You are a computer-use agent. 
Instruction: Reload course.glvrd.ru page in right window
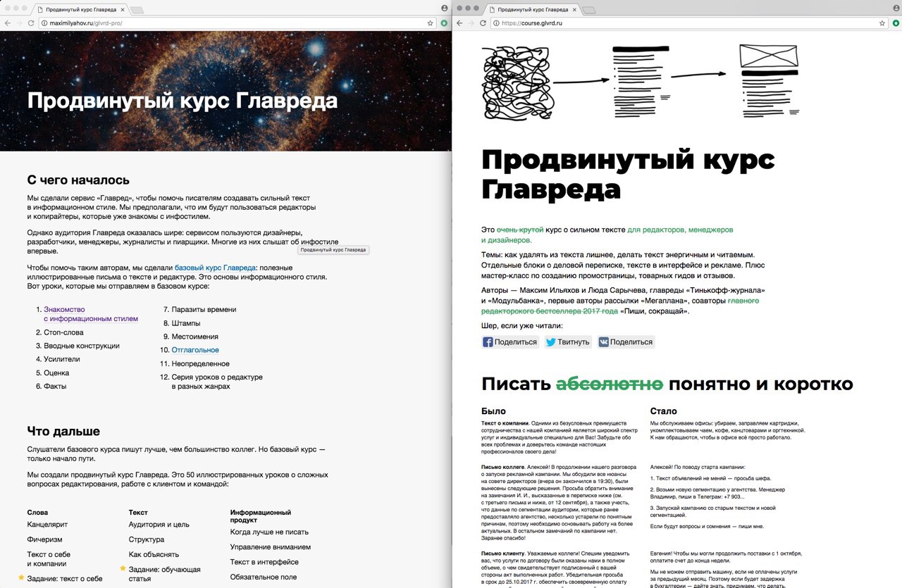(483, 23)
